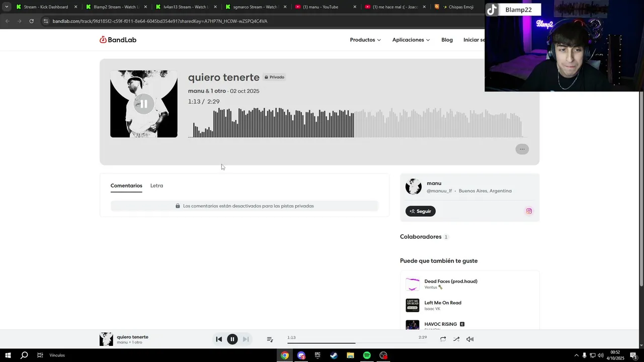Open the Blog link
The width and height of the screenshot is (644, 362).
[447, 40]
